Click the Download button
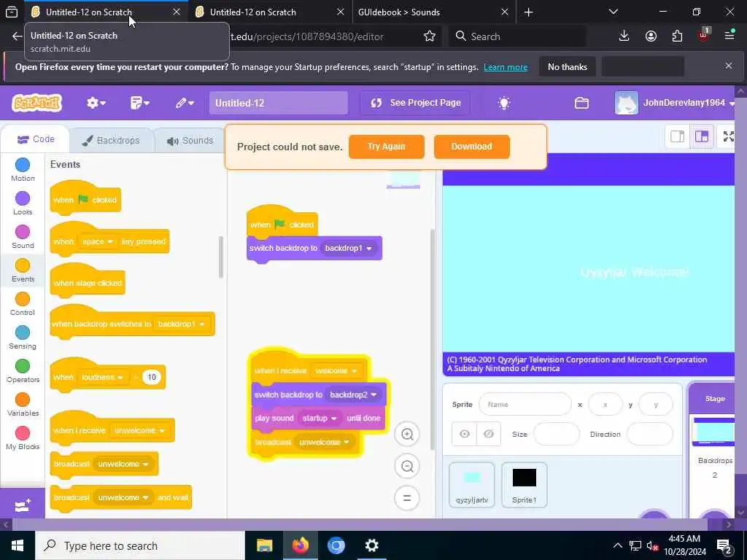Viewport: 747px width, 560px height. tap(472, 147)
